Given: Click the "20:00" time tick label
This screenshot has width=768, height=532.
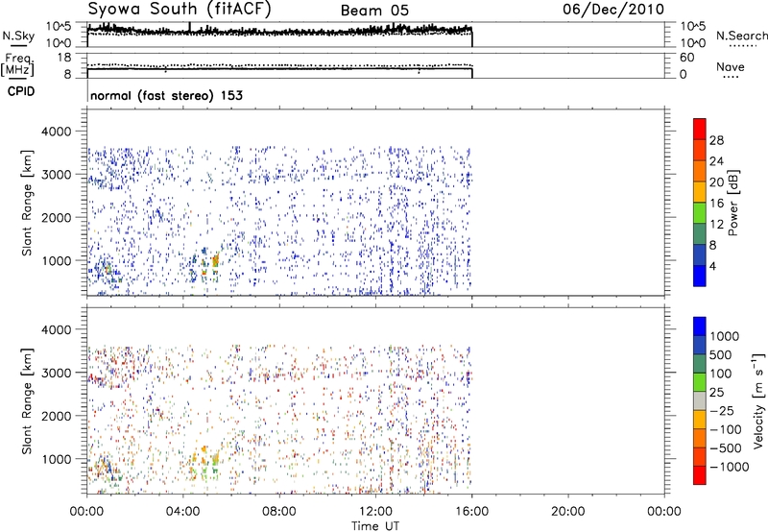Looking at the screenshot, I should [568, 512].
